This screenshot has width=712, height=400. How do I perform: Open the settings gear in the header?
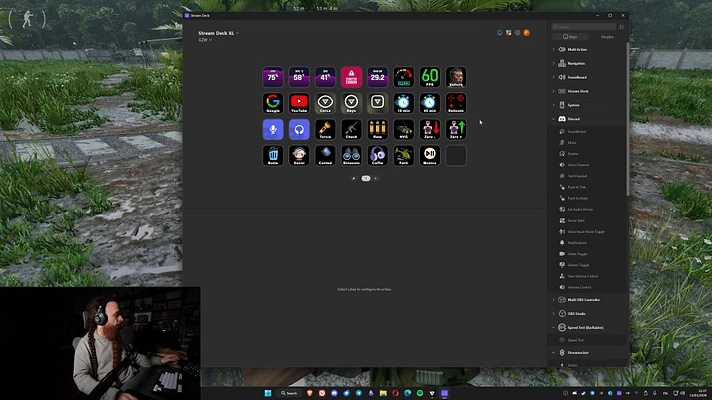click(517, 33)
